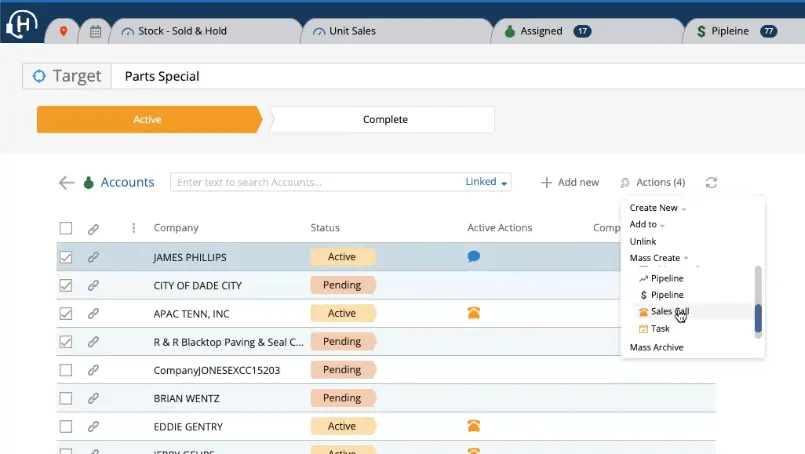Select Sales Call from Mass Create menu

click(x=669, y=312)
